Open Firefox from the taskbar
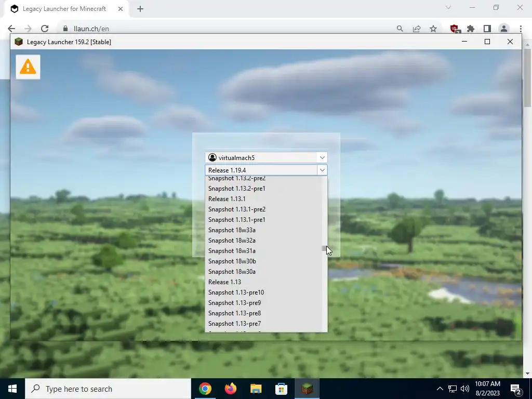Screen dimensions: 532x399 point(230,389)
